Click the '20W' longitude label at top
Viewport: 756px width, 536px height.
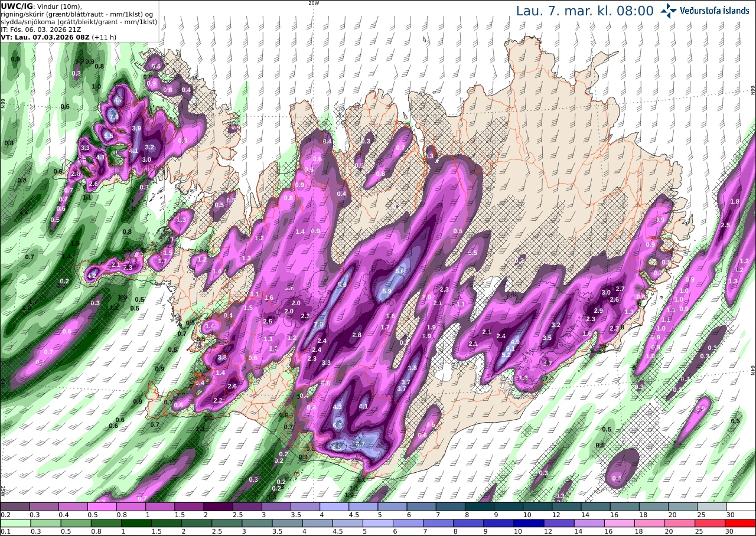coord(314,3)
